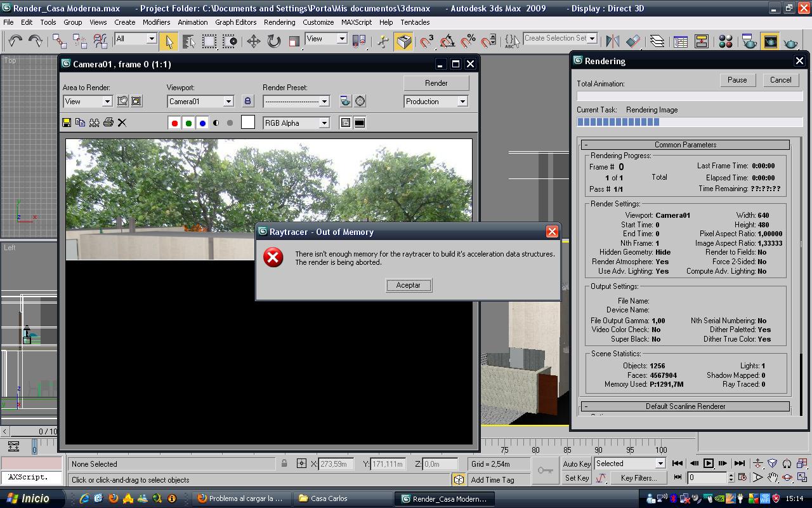Toggle the blue channel display
The height and width of the screenshot is (508, 812).
202,123
